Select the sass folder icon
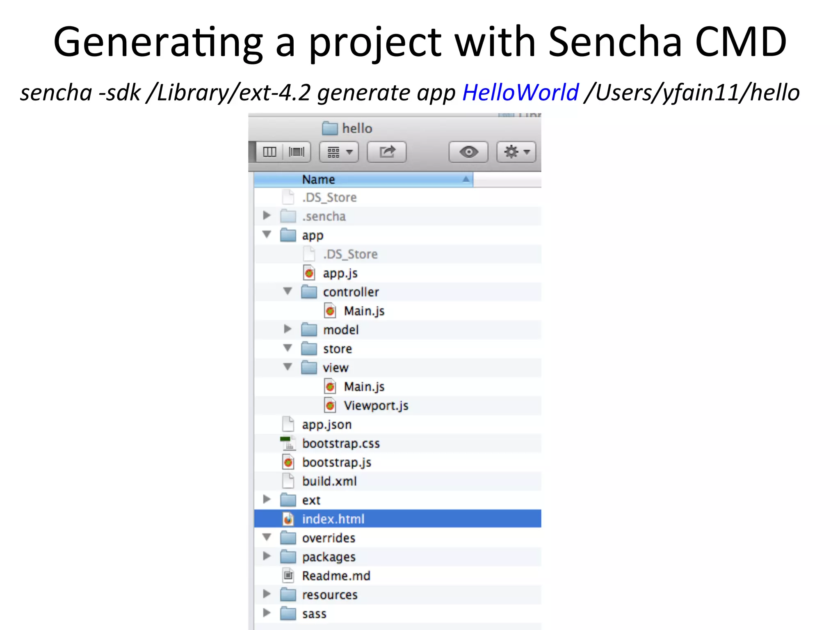The image size is (840, 630). tap(288, 613)
